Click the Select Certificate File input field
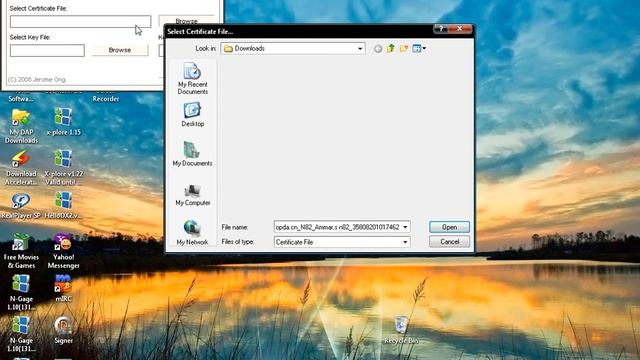This screenshot has height=360, width=640. tap(80, 21)
